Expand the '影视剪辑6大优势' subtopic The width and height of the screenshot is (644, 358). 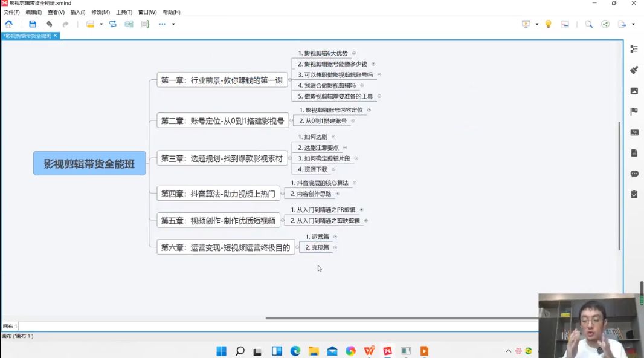click(x=354, y=53)
